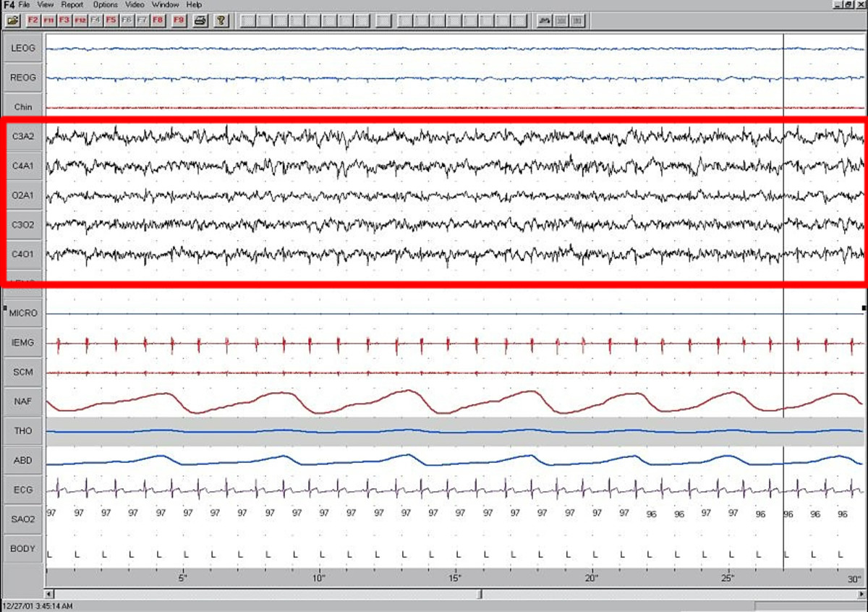868x612 pixels.
Task: Click the right arrow of the bottom scrollbar
Action: pos(863,594)
